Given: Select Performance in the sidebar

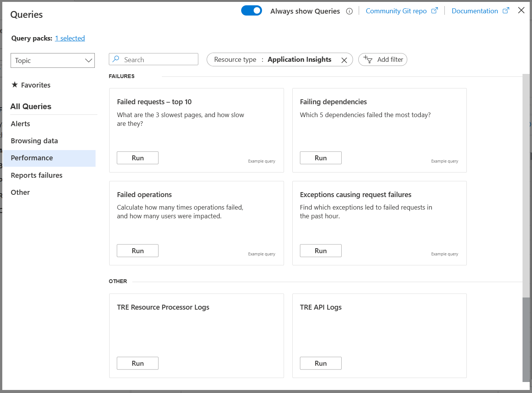Looking at the screenshot, I should pos(31,158).
